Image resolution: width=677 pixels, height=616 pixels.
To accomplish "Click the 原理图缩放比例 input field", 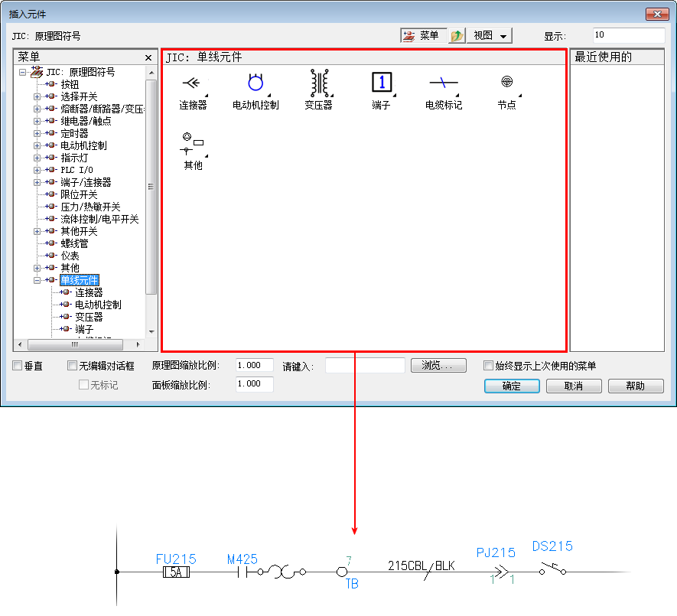I will pyautogui.click(x=255, y=365).
